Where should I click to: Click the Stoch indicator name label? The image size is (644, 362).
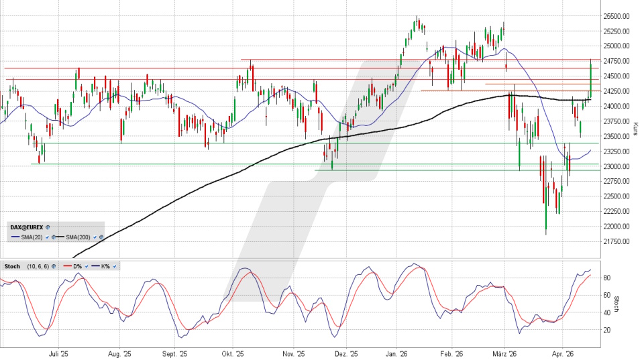13,266
